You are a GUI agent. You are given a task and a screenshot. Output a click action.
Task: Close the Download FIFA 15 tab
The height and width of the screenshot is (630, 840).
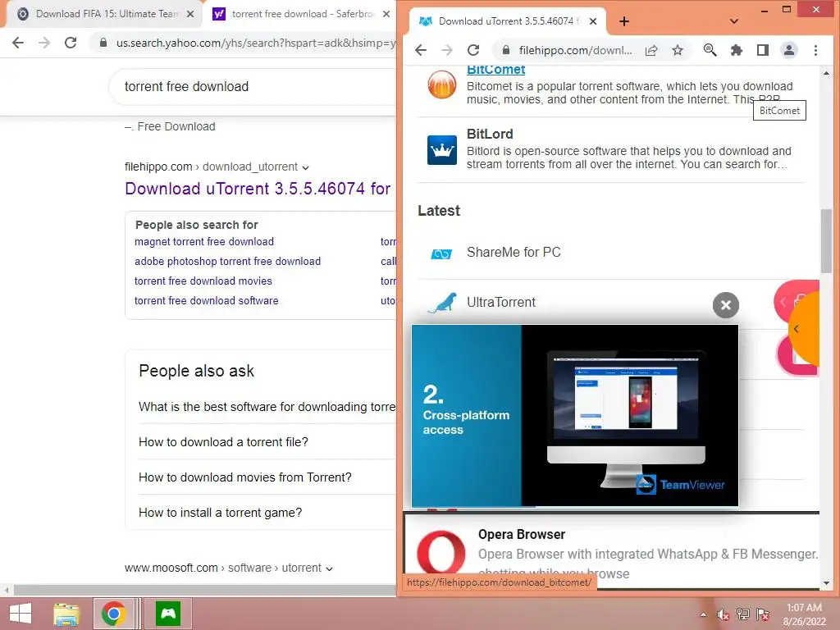[x=190, y=15]
